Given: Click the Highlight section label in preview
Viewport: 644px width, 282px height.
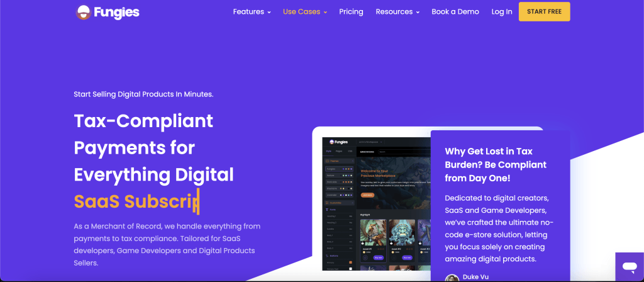Looking at the screenshot, I should pos(365,215).
